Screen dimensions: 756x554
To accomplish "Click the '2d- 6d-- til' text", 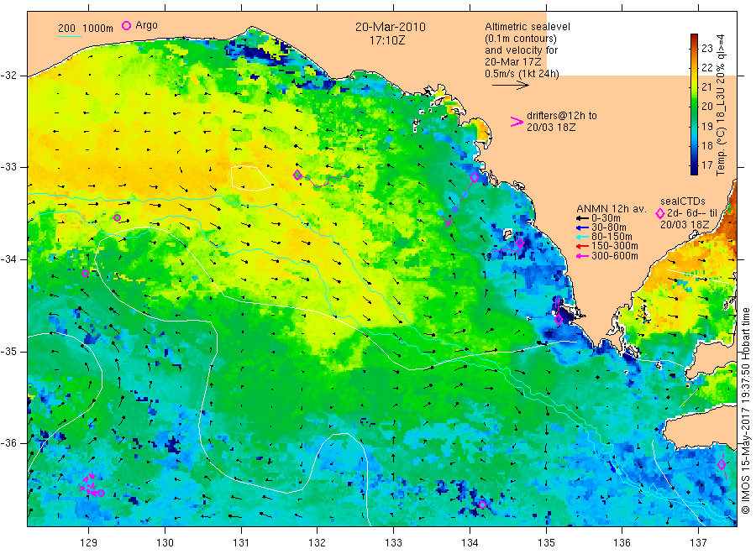I will [692, 213].
